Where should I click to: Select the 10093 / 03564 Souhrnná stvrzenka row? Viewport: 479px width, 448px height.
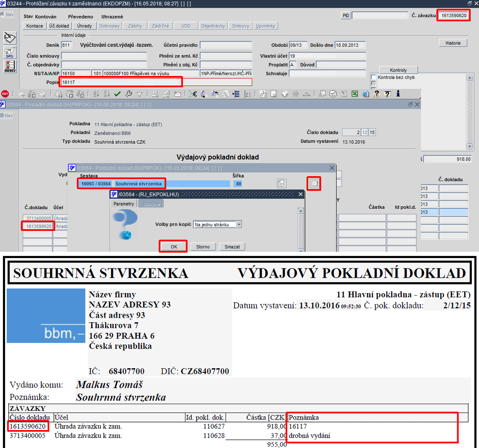pyautogui.click(x=154, y=184)
